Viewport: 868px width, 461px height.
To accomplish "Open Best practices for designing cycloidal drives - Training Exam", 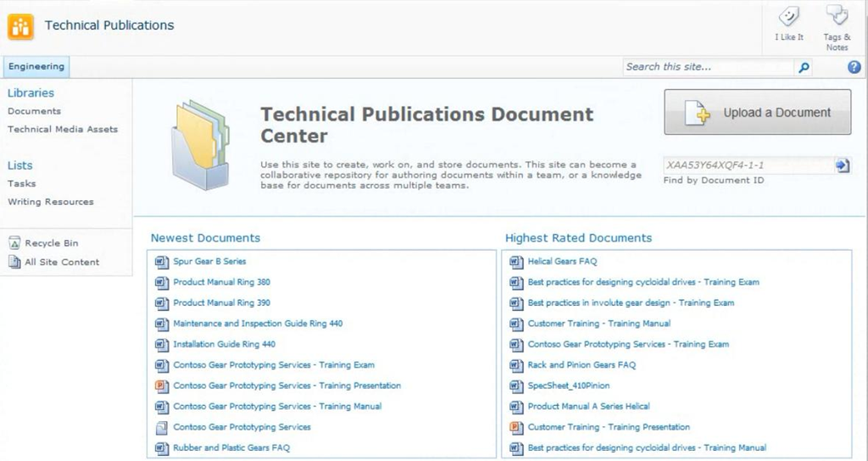I will tap(643, 281).
